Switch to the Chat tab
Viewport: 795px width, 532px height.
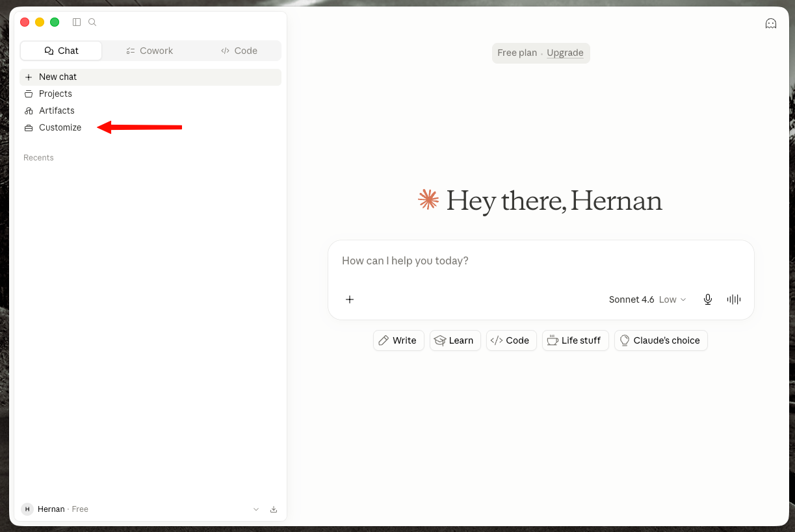(x=61, y=51)
